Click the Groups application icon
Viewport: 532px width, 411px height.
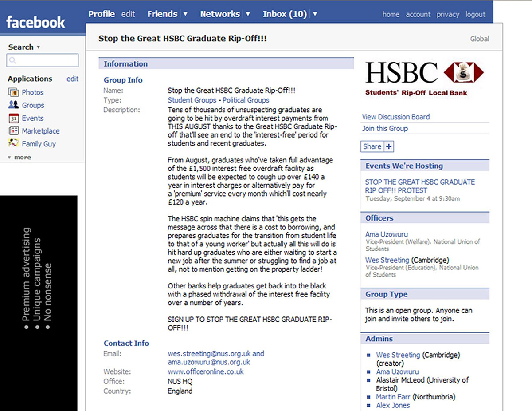(x=13, y=105)
